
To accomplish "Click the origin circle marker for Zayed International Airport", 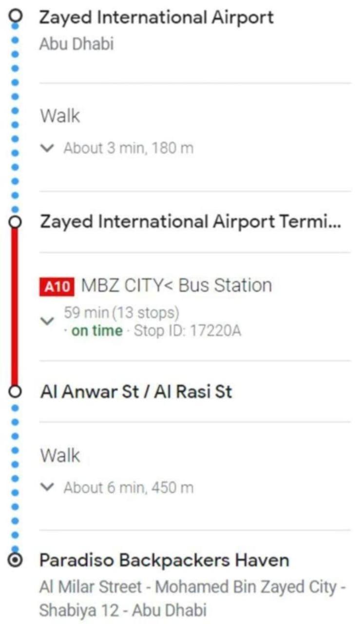I will [x=16, y=17].
